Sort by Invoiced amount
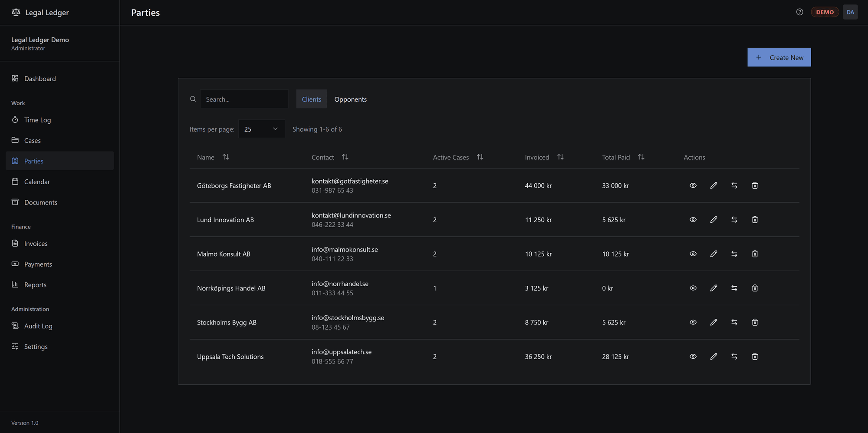Image resolution: width=868 pixels, height=433 pixels. tap(560, 157)
